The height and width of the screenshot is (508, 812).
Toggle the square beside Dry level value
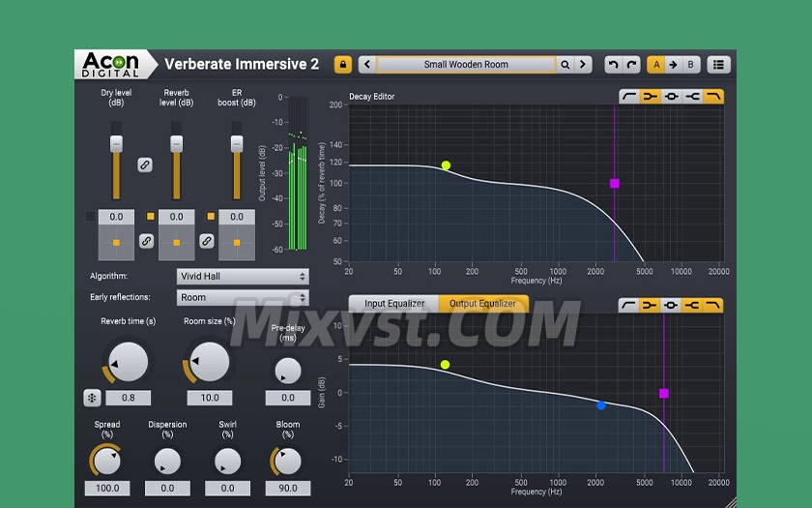(x=90, y=216)
